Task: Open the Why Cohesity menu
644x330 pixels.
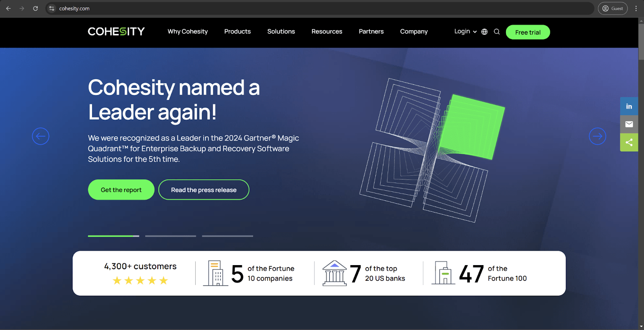Action: [x=188, y=31]
